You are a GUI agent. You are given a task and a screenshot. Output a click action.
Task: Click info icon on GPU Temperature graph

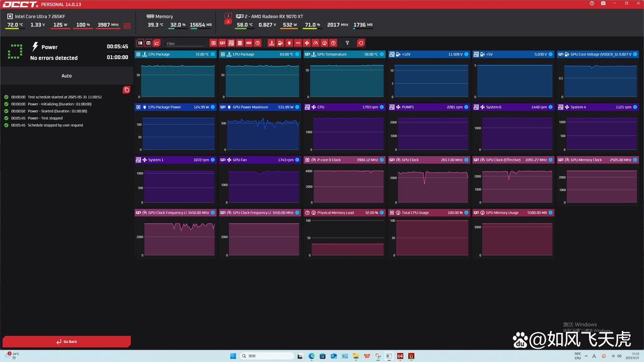382,54
